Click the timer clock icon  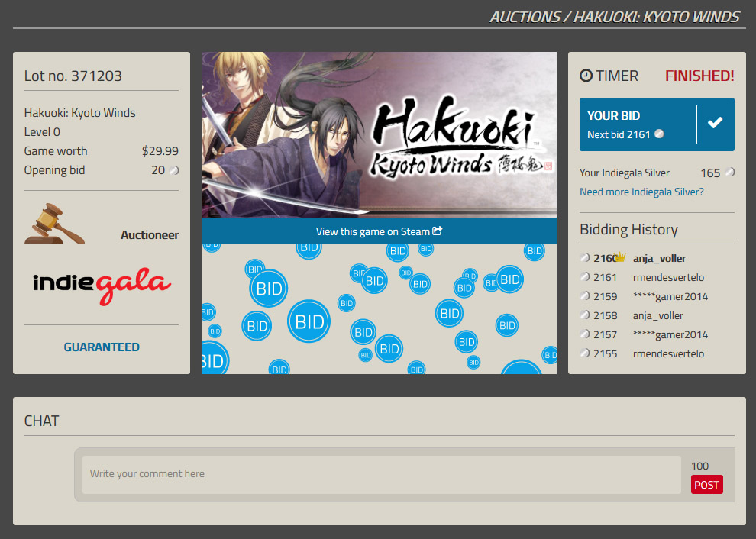(586, 76)
